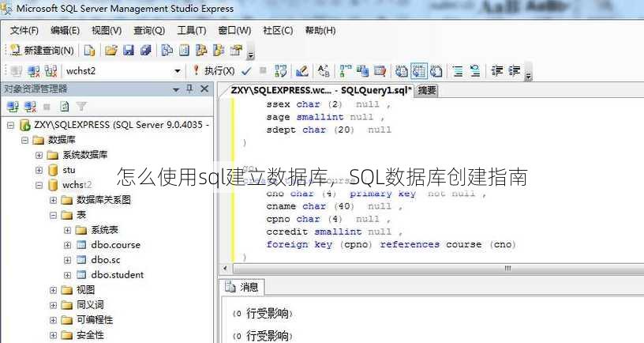Collapse the 表 folder node
This screenshot has width=644, height=343.
point(54,215)
